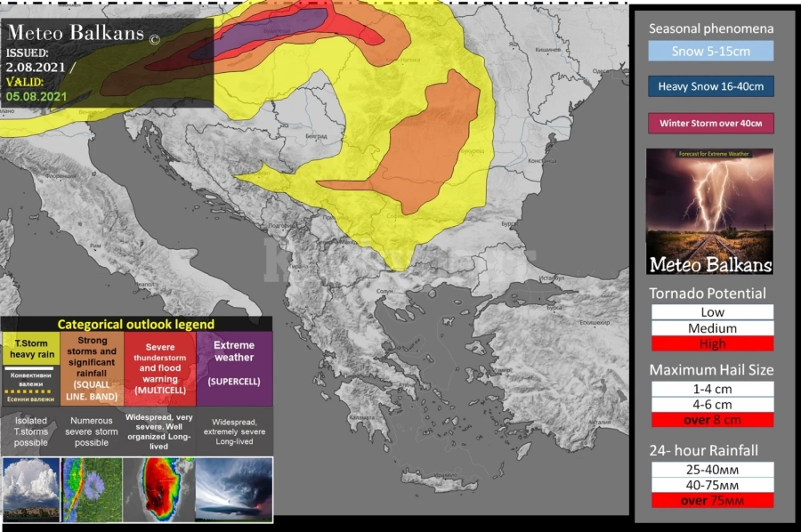Select the High tornado potential box
The height and width of the screenshot is (532, 801).
click(712, 343)
